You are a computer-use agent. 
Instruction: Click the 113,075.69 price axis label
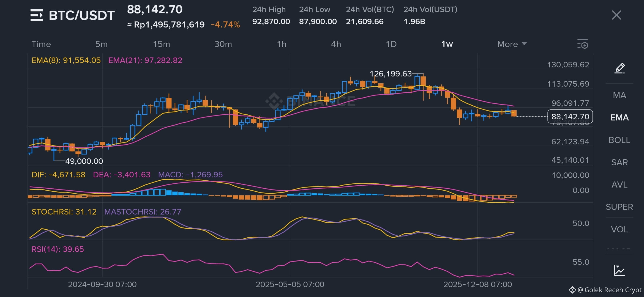pyautogui.click(x=568, y=84)
